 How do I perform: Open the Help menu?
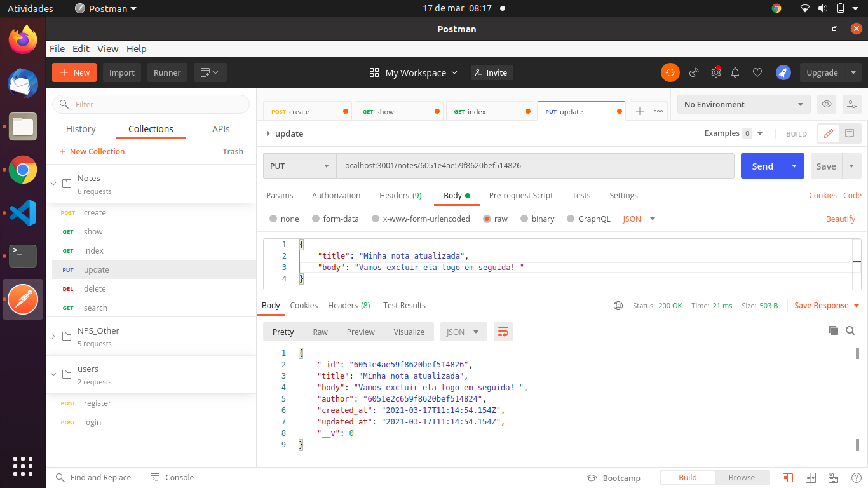(x=137, y=48)
